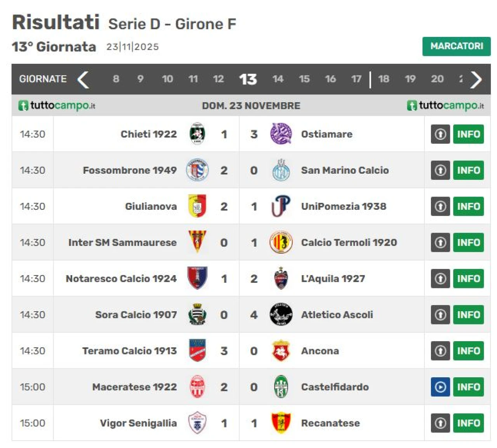The height and width of the screenshot is (448, 497).
Task: Open the Fossombrone match detail arrow icon
Action: click(440, 170)
